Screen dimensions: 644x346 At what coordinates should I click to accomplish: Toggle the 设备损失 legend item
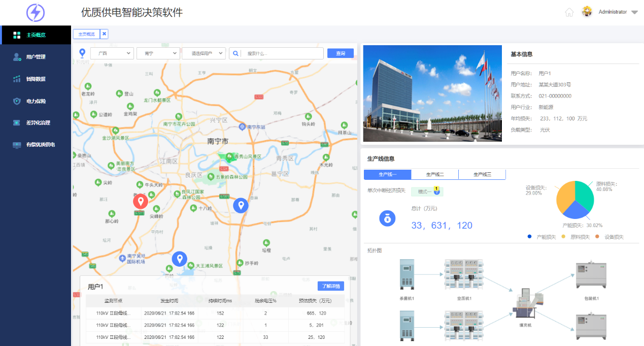click(x=609, y=237)
